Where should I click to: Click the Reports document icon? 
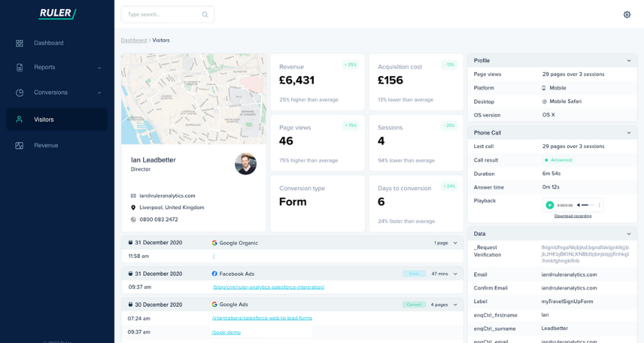pos(19,67)
